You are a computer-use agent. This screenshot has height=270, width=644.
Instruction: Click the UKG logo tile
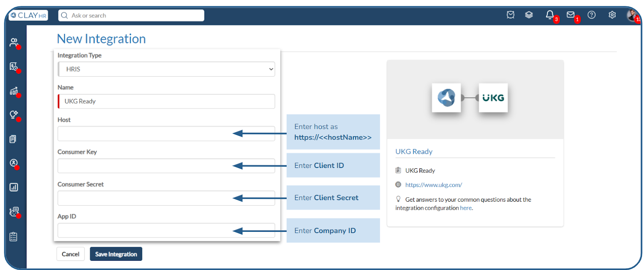[x=493, y=98]
